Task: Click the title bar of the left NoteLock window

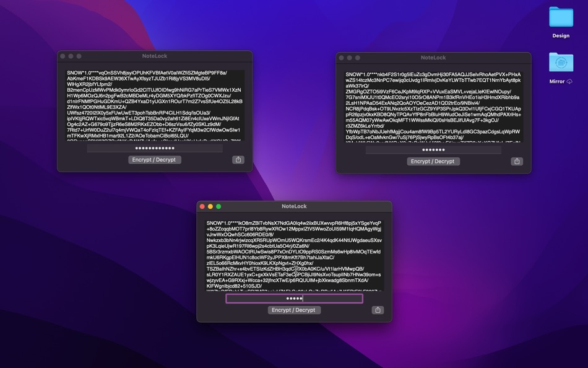Action: 155,56
